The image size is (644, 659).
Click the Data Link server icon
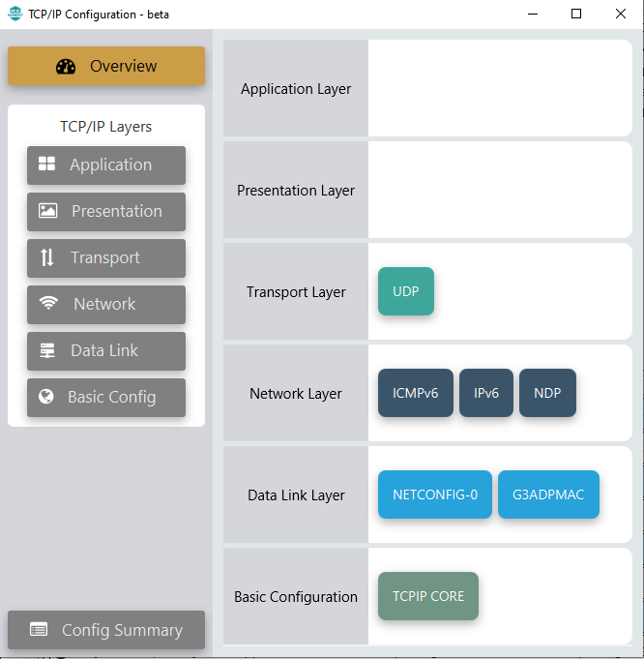click(47, 350)
